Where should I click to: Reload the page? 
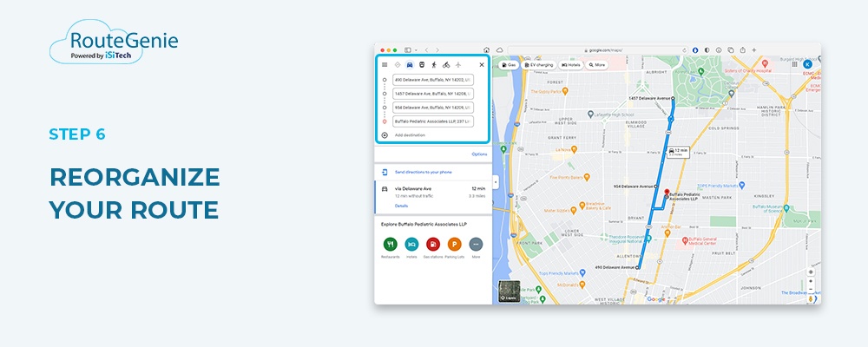tap(684, 49)
